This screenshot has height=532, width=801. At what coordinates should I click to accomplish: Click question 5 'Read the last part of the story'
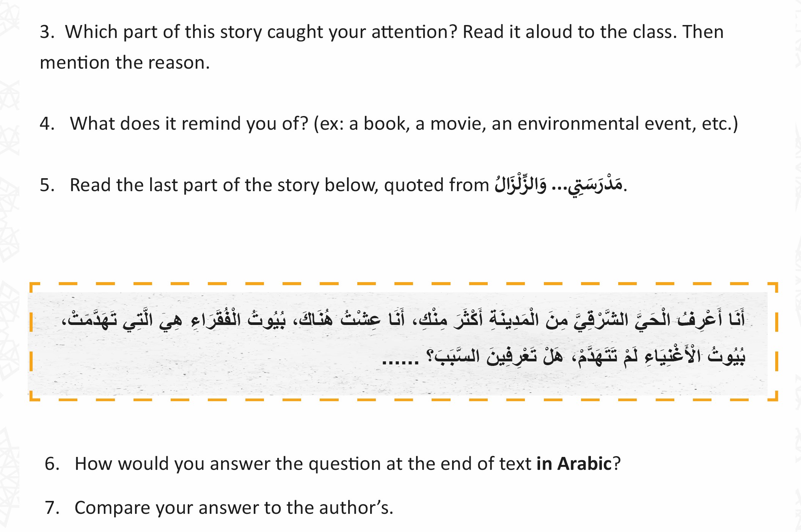(x=333, y=185)
